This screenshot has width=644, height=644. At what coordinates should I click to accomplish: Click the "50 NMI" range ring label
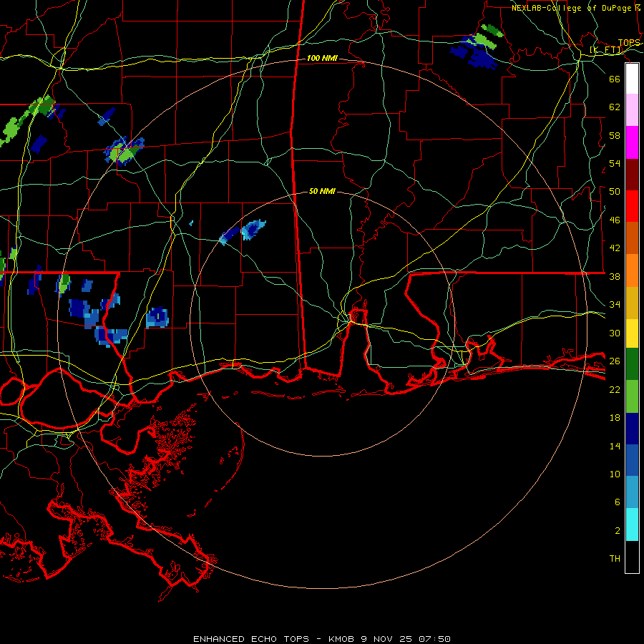coord(322,191)
